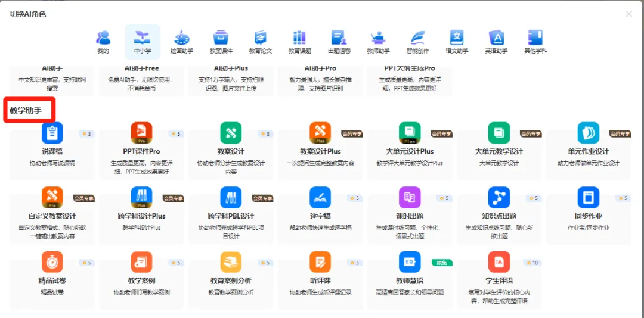This screenshot has height=318, width=644.
Task: Click 协助老师写说课稿 description text
Action: point(52,163)
